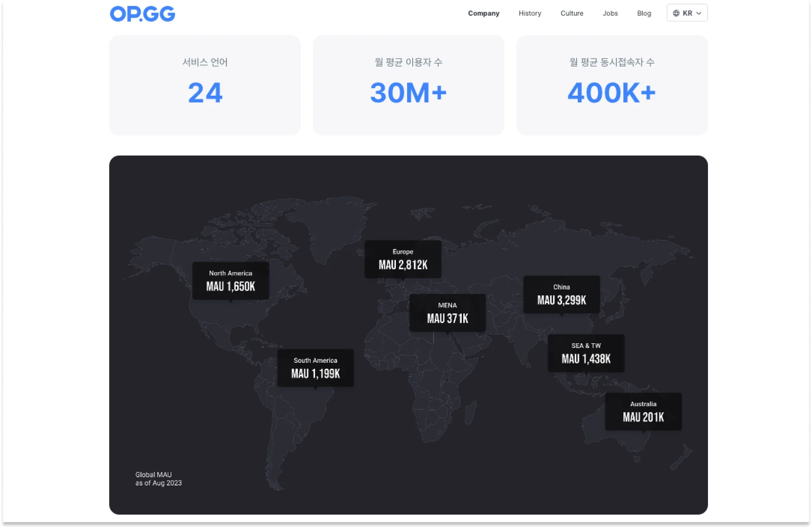
Task: Click the 24 service languages card
Action: (205, 85)
